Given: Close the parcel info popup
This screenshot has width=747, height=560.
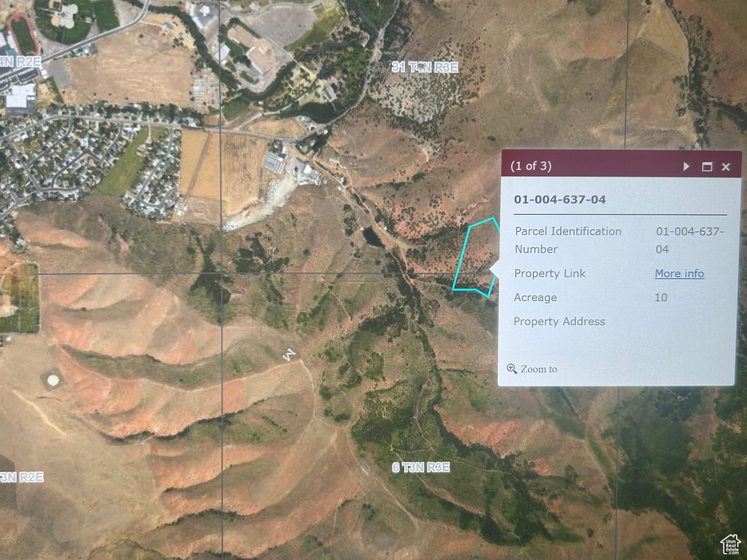Looking at the screenshot, I should pyautogui.click(x=726, y=167).
